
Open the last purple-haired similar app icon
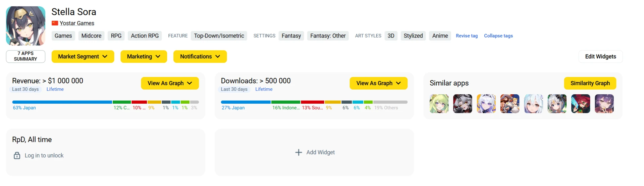tap(604, 104)
